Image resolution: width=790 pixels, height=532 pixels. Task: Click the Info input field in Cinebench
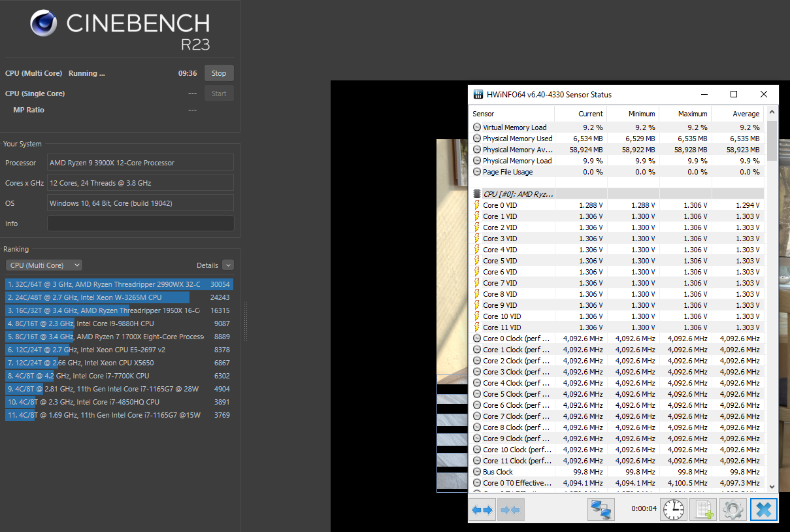140,224
